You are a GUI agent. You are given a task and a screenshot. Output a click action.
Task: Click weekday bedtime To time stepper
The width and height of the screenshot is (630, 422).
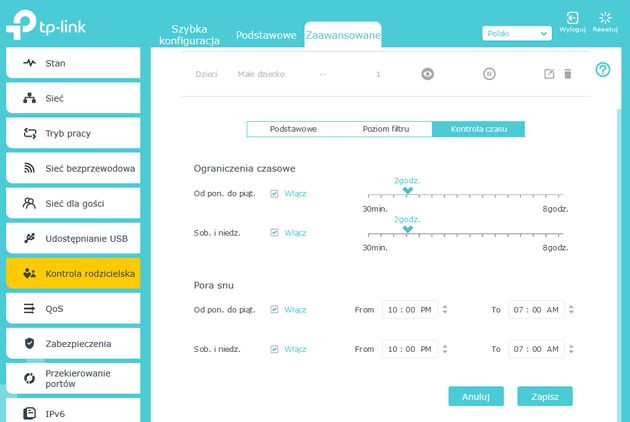pyautogui.click(x=571, y=309)
